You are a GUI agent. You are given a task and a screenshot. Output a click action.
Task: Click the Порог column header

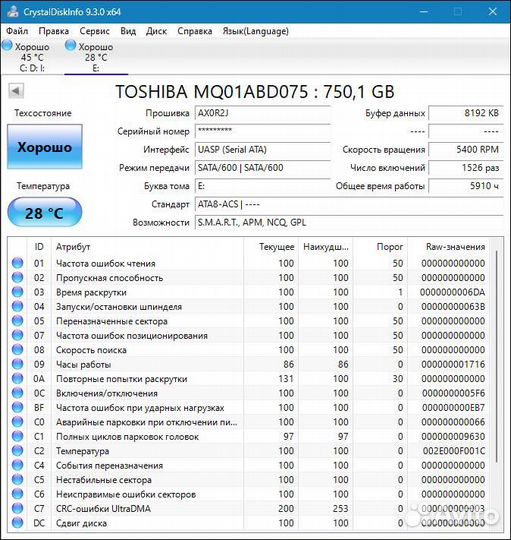(x=380, y=247)
